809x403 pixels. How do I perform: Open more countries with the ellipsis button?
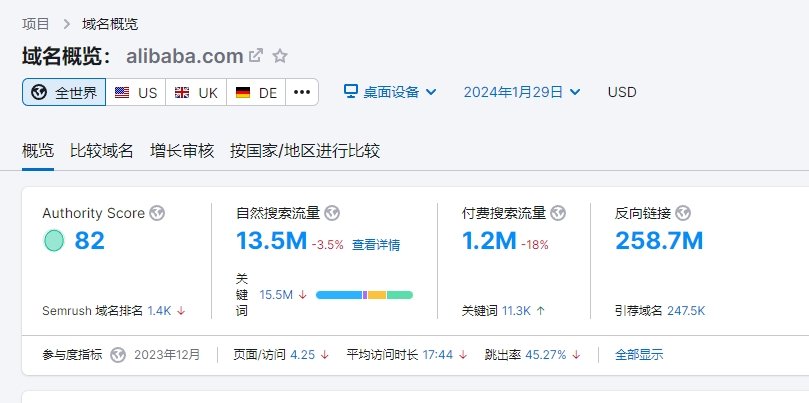click(x=302, y=92)
